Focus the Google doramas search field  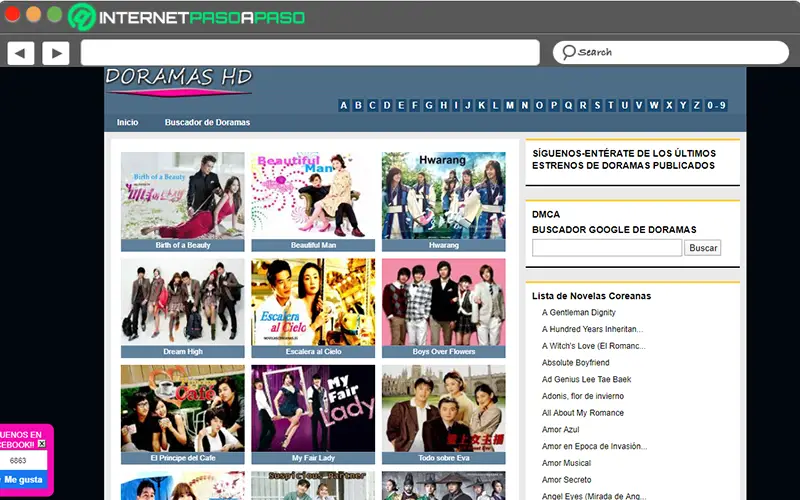(607, 248)
